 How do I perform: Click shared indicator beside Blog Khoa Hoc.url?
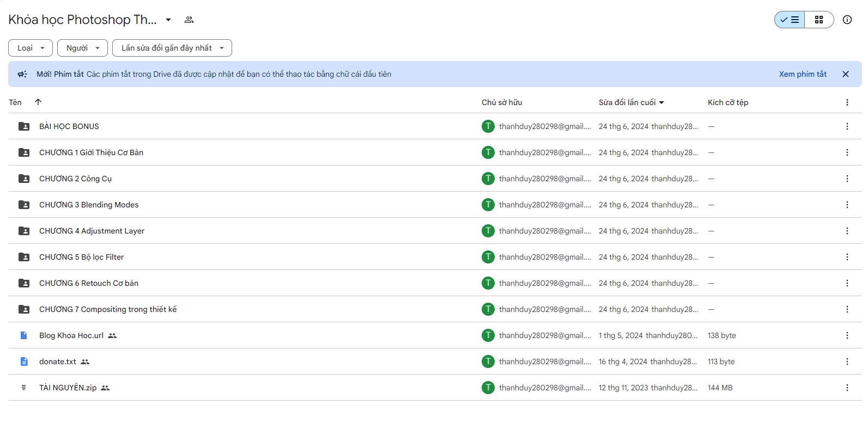(x=112, y=335)
